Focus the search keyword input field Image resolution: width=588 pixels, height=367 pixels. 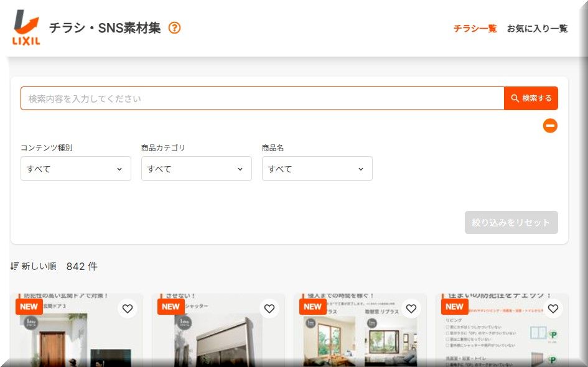261,98
